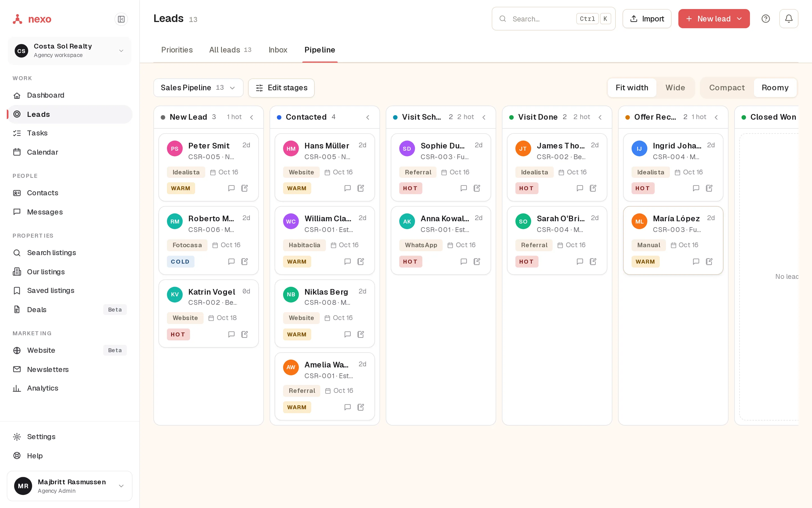Click the PS avatar on Peter Smit card
The width and height of the screenshot is (812, 508).
[x=175, y=148]
